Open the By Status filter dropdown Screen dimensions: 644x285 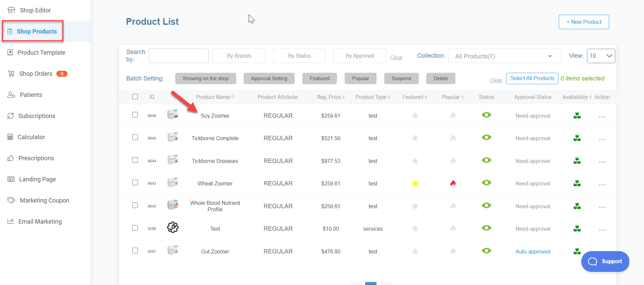299,56
